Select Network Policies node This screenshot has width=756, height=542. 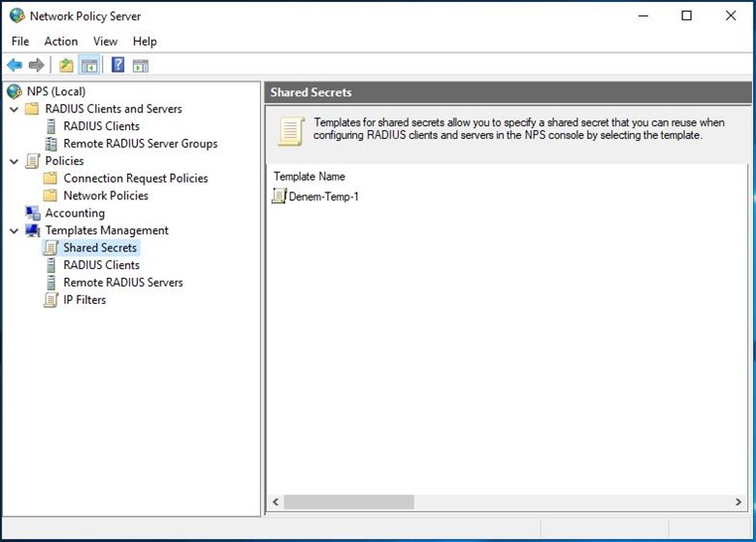106,195
